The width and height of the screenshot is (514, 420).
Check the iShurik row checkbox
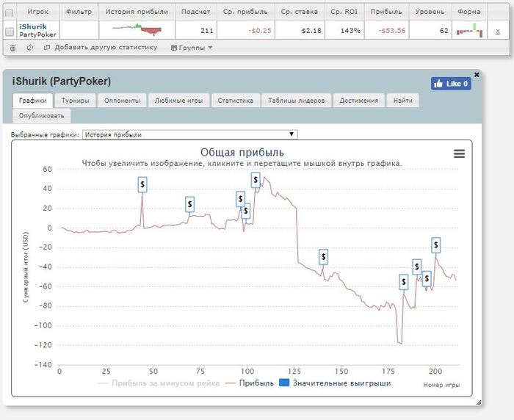click(9, 32)
